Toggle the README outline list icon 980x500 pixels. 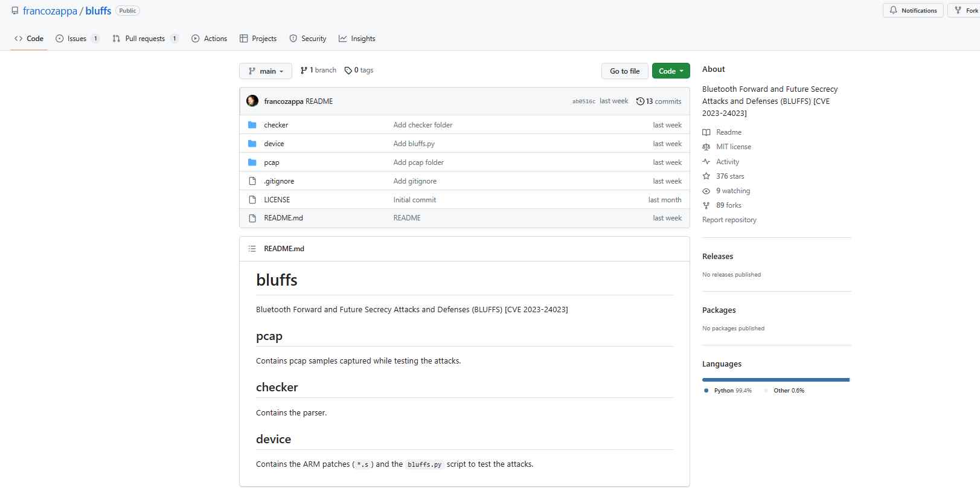click(x=252, y=249)
